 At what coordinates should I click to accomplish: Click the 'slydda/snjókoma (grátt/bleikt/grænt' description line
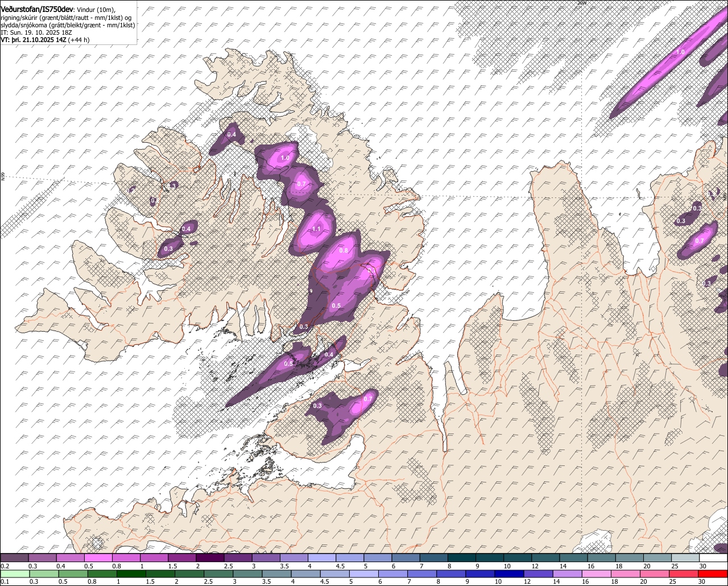pos(68,25)
